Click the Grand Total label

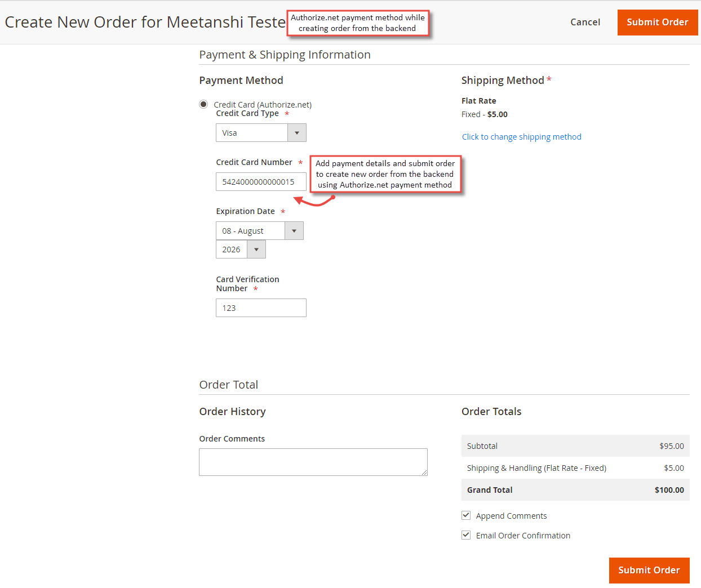click(490, 490)
